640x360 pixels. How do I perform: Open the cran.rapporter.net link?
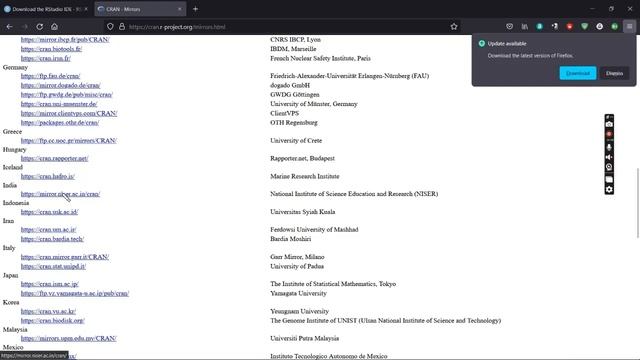click(x=54, y=158)
